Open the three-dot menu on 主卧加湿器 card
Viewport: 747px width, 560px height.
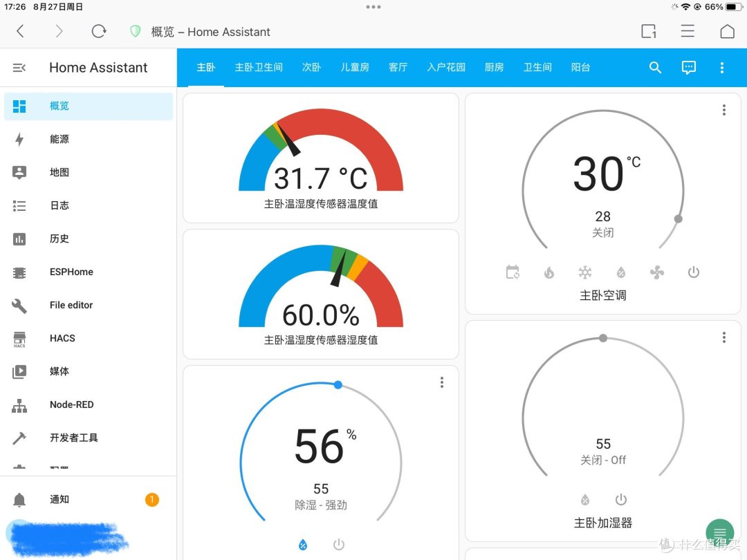coord(723,337)
